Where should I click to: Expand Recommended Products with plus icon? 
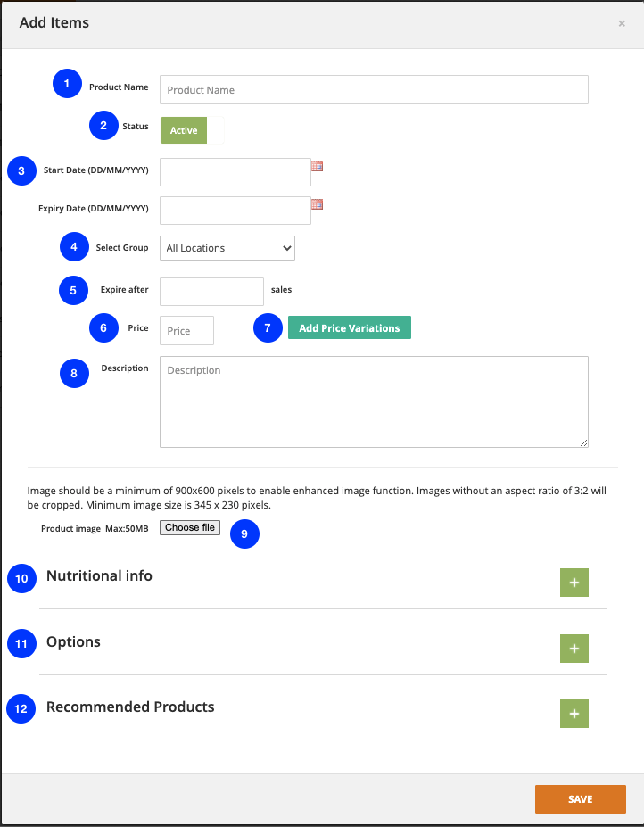click(x=574, y=714)
